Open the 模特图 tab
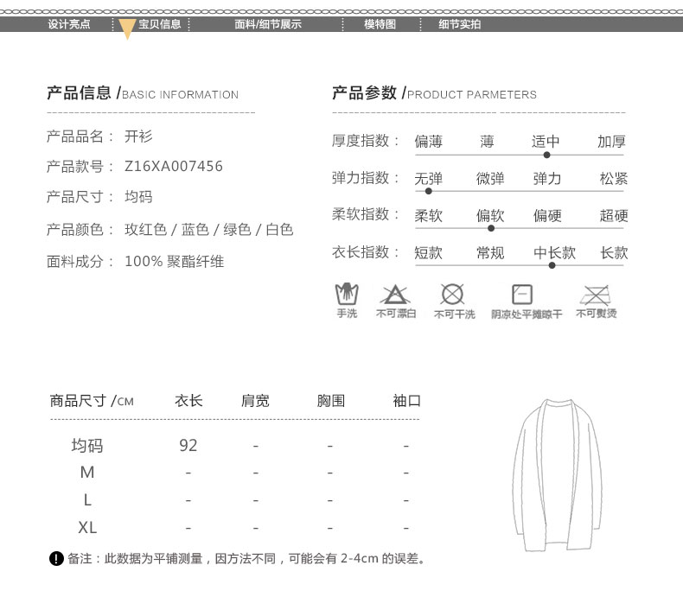This screenshot has width=683, height=616. tap(380, 24)
